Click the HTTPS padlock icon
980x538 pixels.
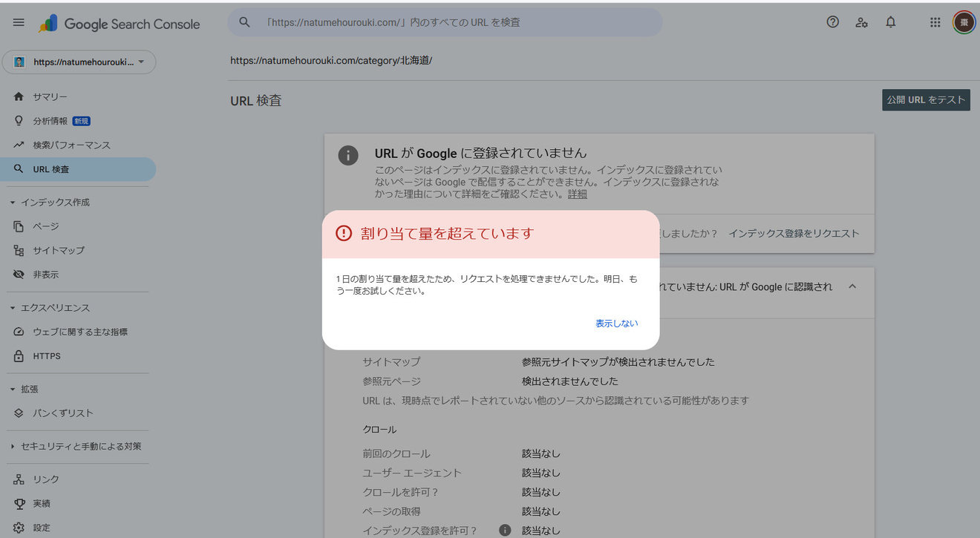click(x=19, y=356)
